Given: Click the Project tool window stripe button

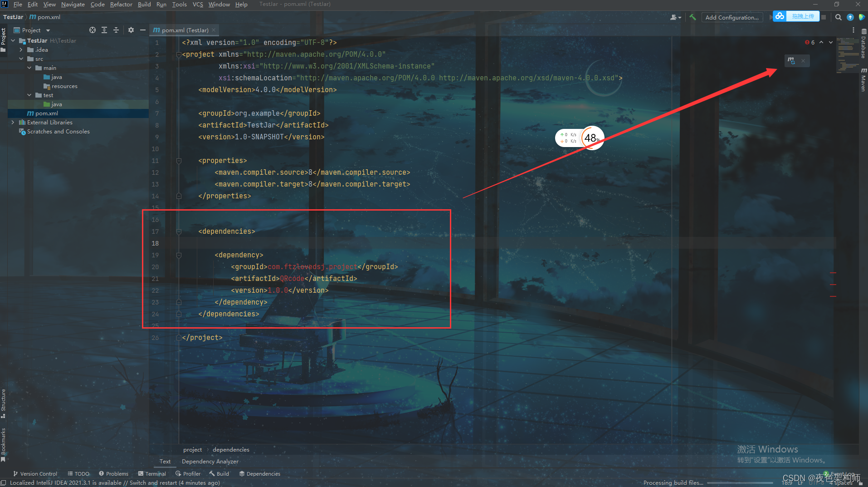Looking at the screenshot, I should pos(4,39).
